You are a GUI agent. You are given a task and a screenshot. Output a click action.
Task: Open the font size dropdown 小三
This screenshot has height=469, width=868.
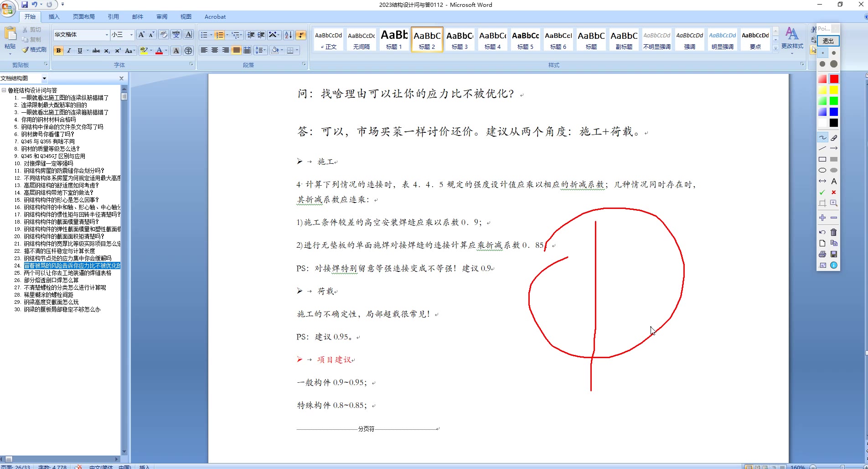click(x=132, y=35)
